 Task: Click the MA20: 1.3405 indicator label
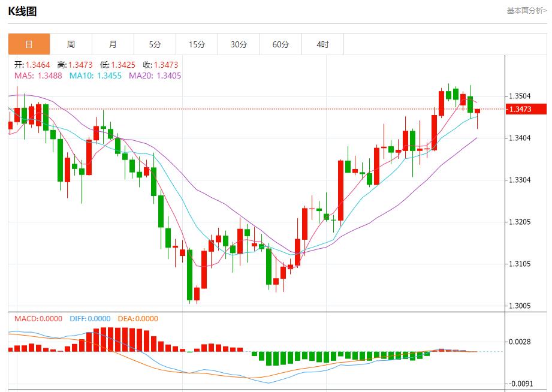click(x=155, y=76)
